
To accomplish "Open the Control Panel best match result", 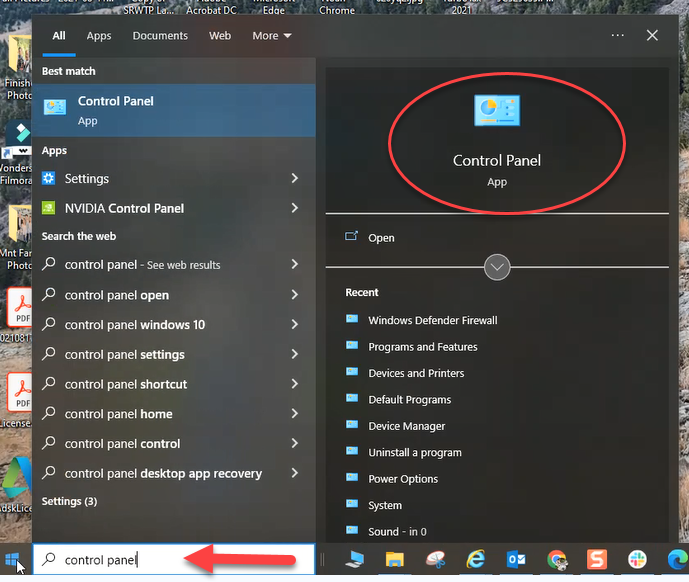I will tap(174, 110).
